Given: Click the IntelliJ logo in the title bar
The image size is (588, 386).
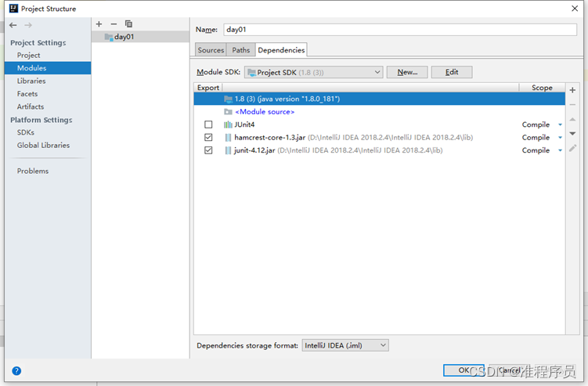Looking at the screenshot, I should click(x=13, y=9).
